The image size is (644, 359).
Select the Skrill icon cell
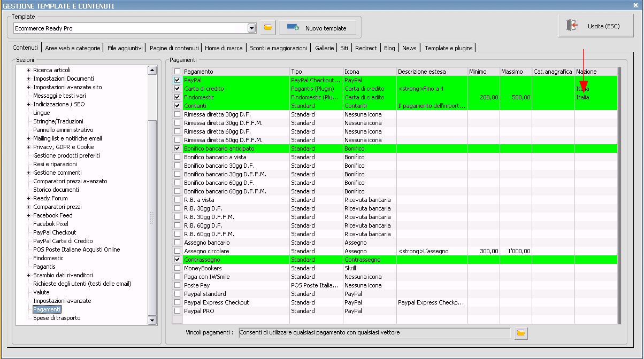point(370,268)
